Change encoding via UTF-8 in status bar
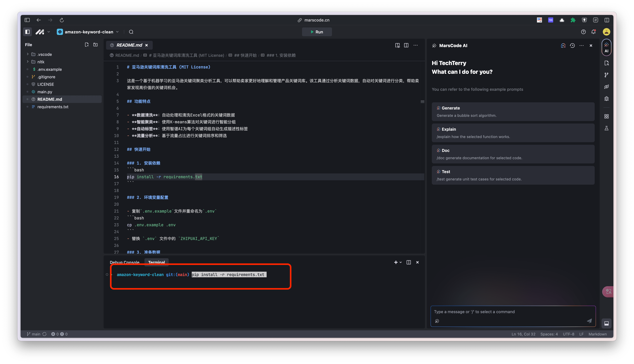Viewport: 634px width, 364px height. pos(568,334)
